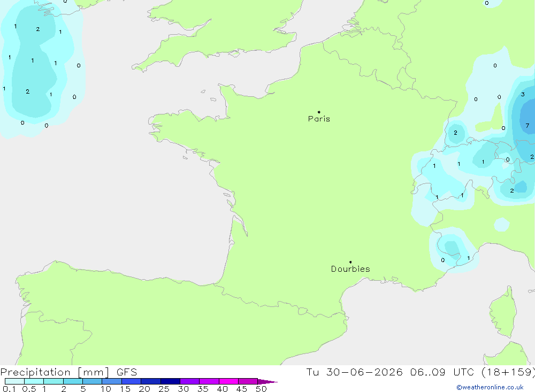Click the legend scale label 50
The image size is (535, 392).
261,389
